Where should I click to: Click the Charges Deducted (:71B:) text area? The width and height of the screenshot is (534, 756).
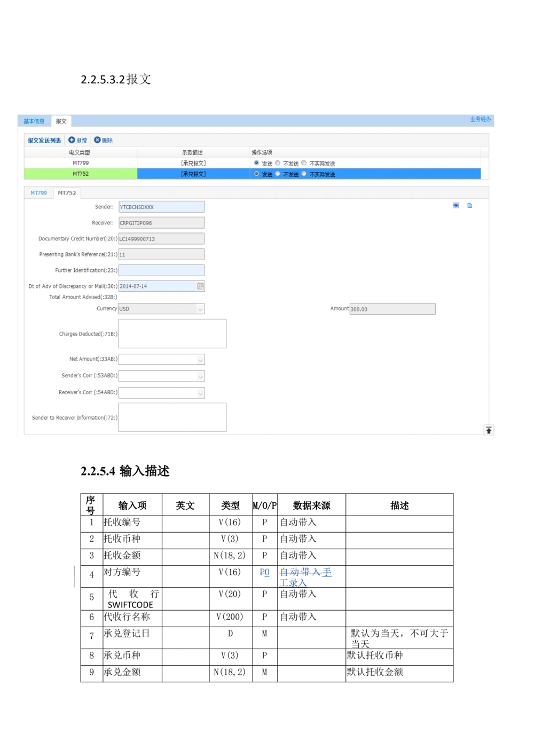pos(172,333)
